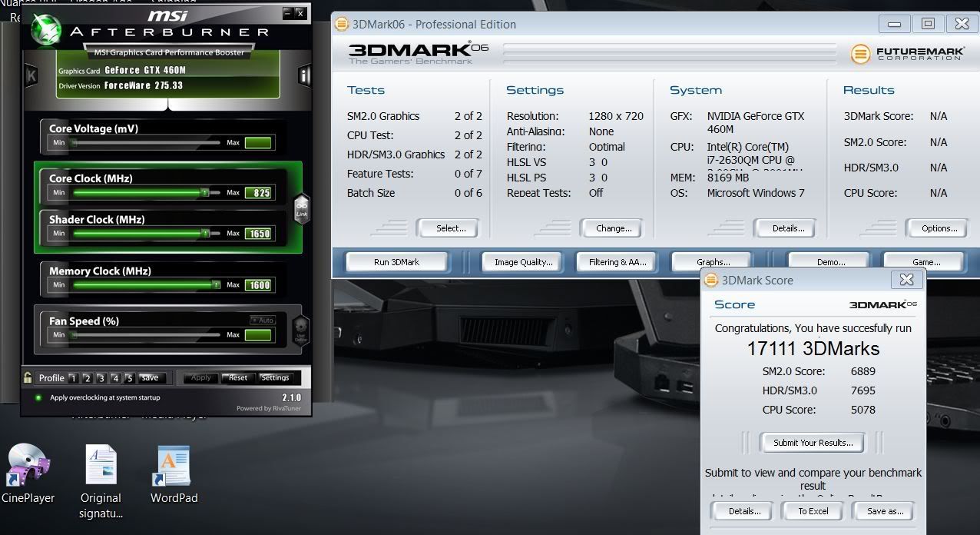Open the CinePlayer desktop shortcut
Image resolution: width=980 pixels, height=535 pixels.
(x=28, y=464)
